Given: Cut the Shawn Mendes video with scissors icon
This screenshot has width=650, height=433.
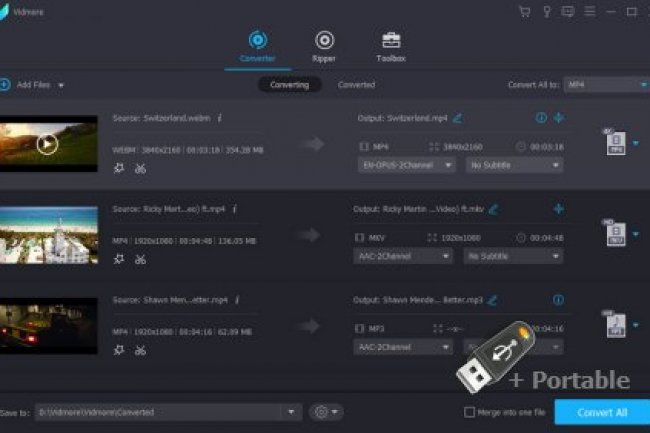Looking at the screenshot, I should point(140,351).
